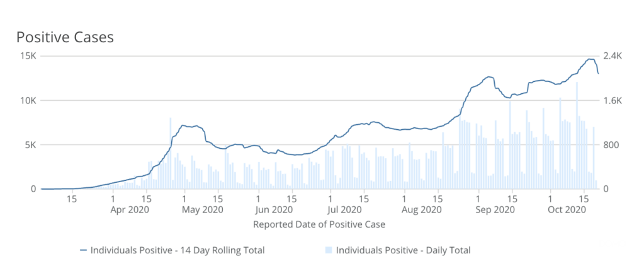
Task: Click the Aug 2020 date label
Action: click(418, 209)
